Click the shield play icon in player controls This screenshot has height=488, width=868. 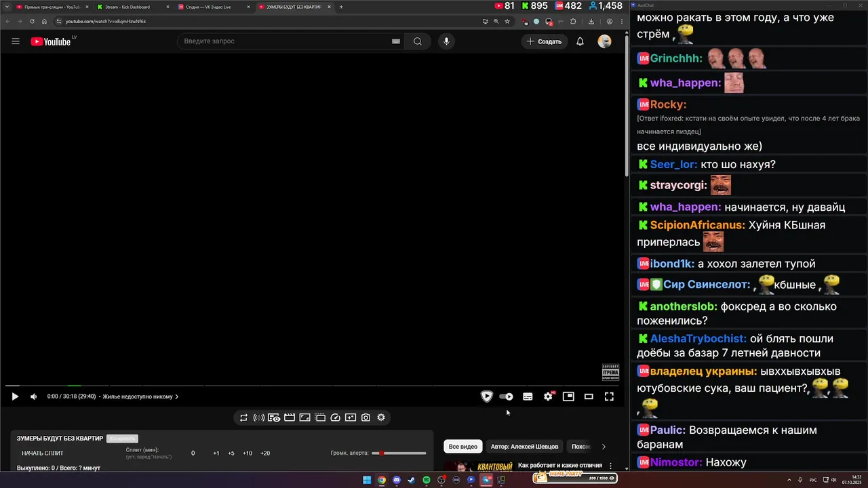pyautogui.click(x=486, y=396)
